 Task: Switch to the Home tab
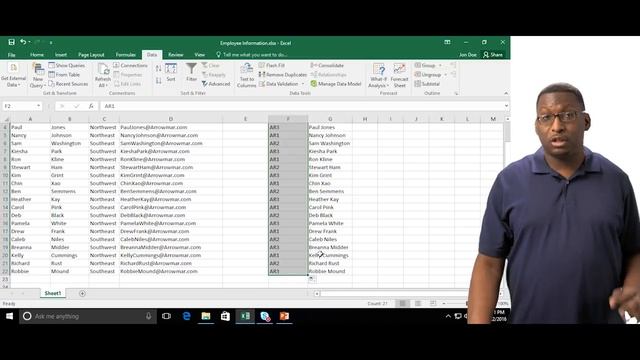point(36,55)
